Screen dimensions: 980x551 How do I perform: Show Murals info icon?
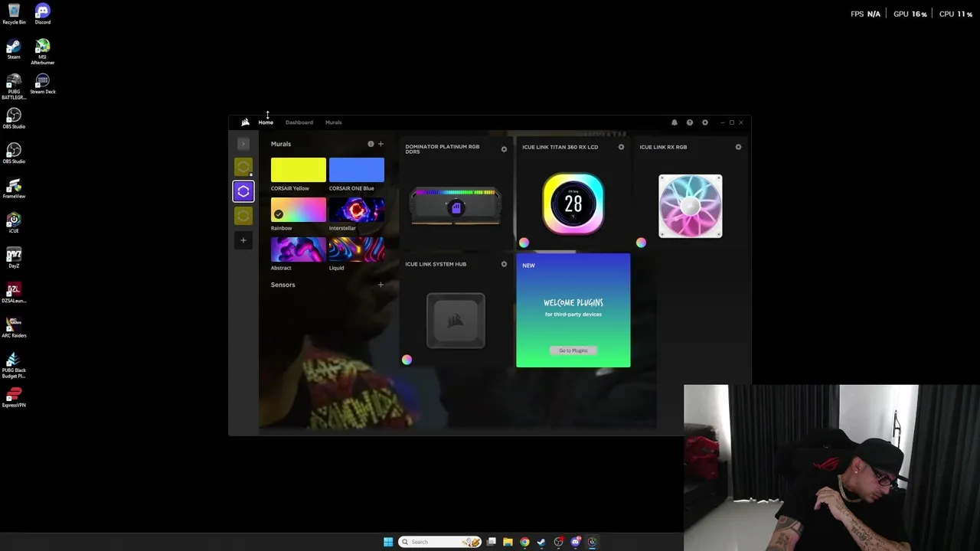coord(371,144)
